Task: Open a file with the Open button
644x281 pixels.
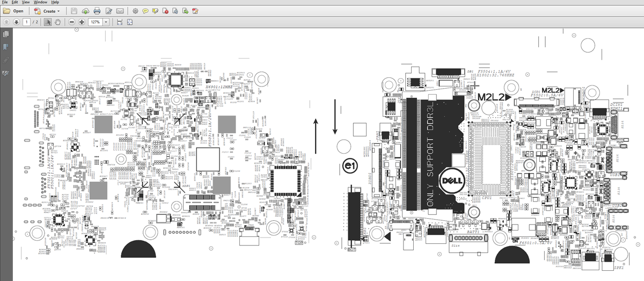Action: pyautogui.click(x=13, y=11)
